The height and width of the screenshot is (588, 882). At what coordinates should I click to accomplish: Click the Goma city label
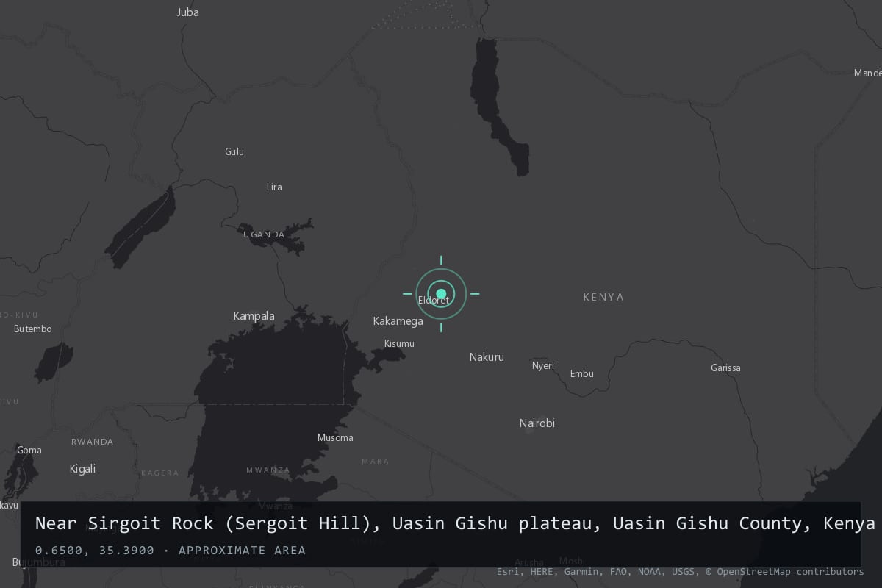(29, 451)
